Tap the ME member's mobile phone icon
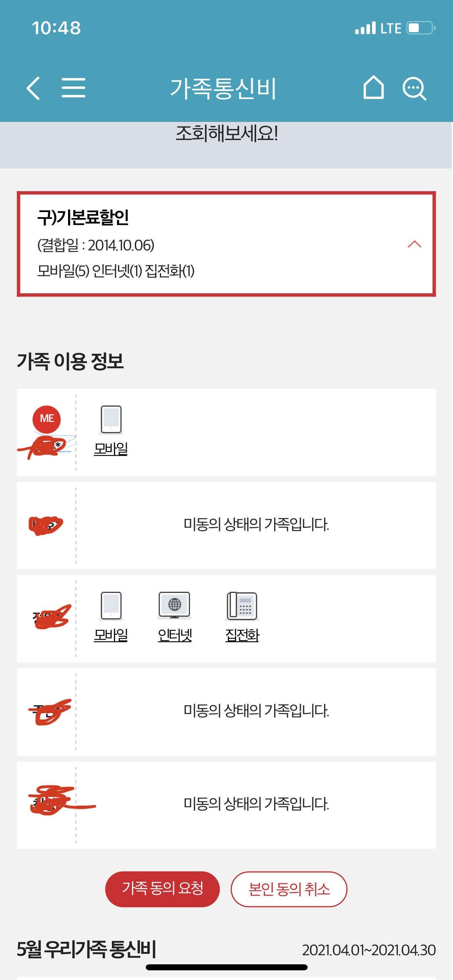Viewport: 453px width, 980px height. 111,419
